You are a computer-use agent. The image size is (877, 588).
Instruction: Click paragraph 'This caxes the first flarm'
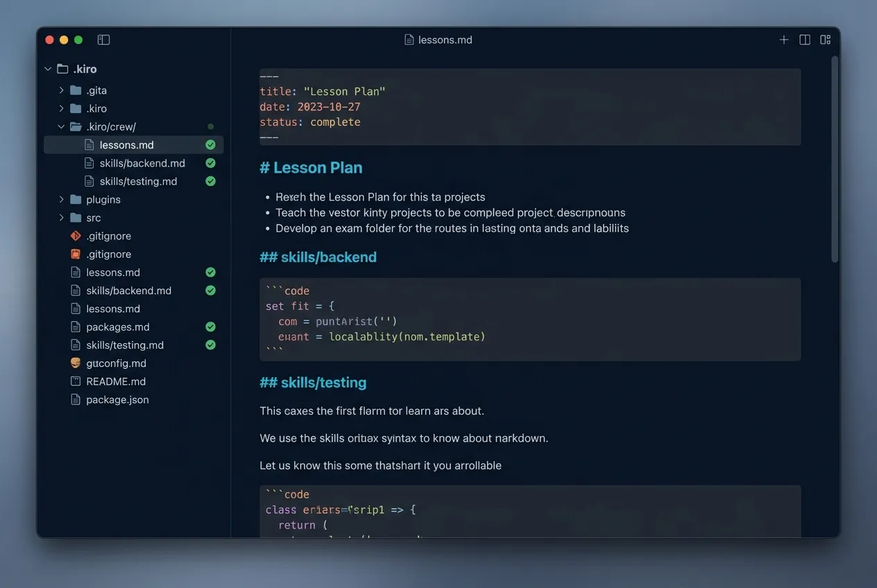[372, 411]
